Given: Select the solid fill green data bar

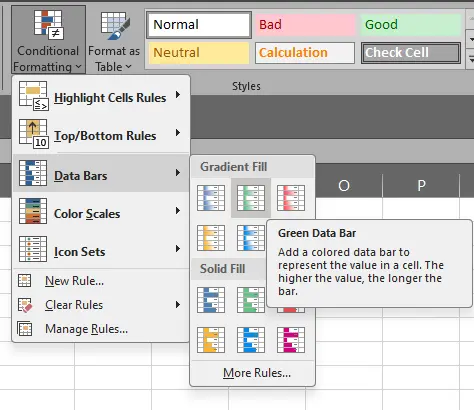Looking at the screenshot, I should tap(251, 300).
